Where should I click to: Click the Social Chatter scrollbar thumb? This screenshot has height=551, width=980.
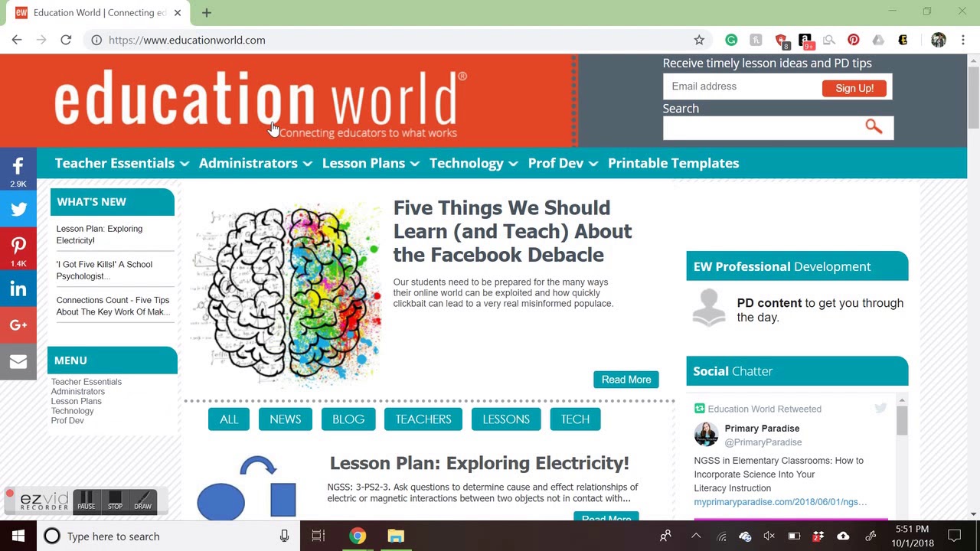click(x=902, y=421)
